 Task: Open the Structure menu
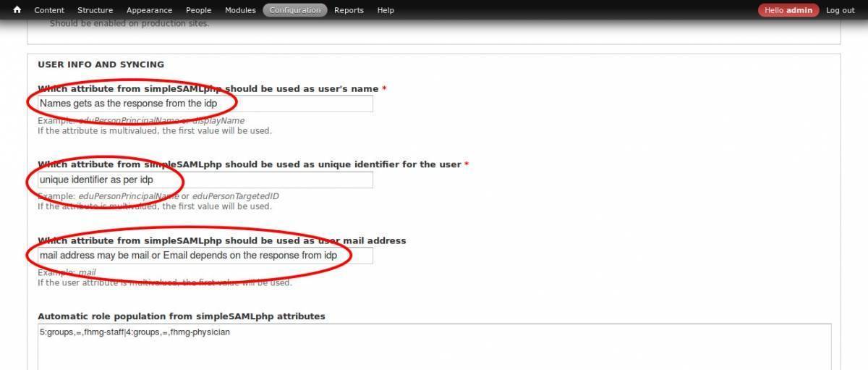tap(95, 10)
